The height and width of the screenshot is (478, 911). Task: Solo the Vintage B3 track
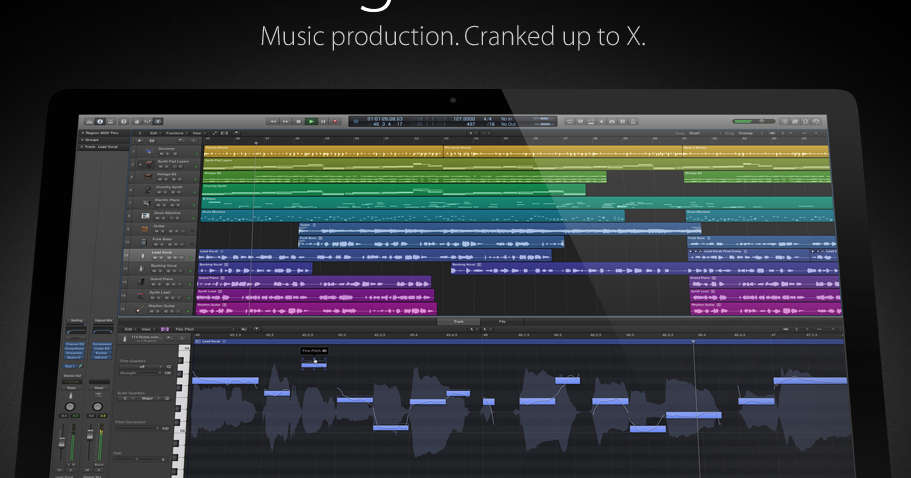coord(166,179)
